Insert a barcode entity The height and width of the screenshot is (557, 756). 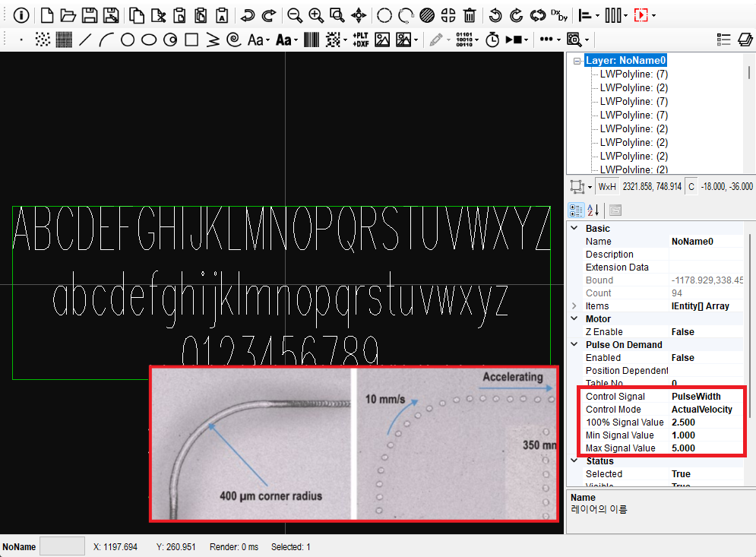312,40
